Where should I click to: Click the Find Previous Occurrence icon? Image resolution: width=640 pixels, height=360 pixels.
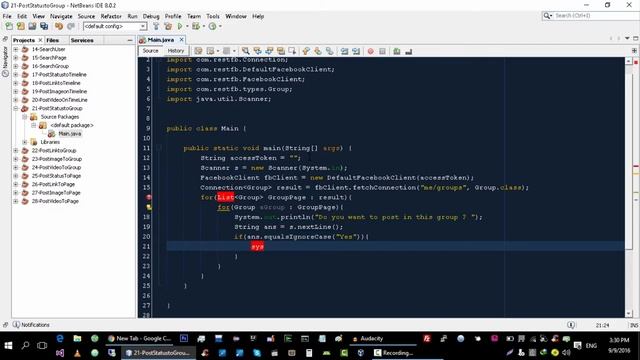point(257,51)
